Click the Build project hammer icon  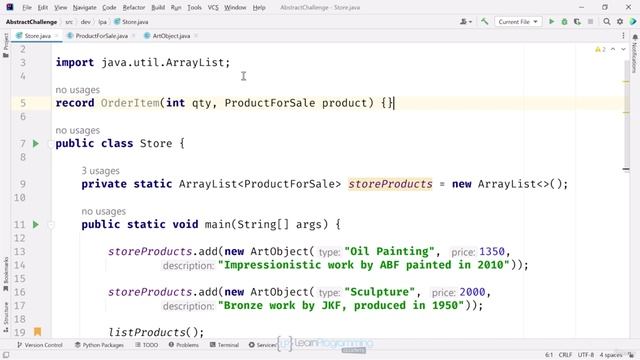point(484,22)
